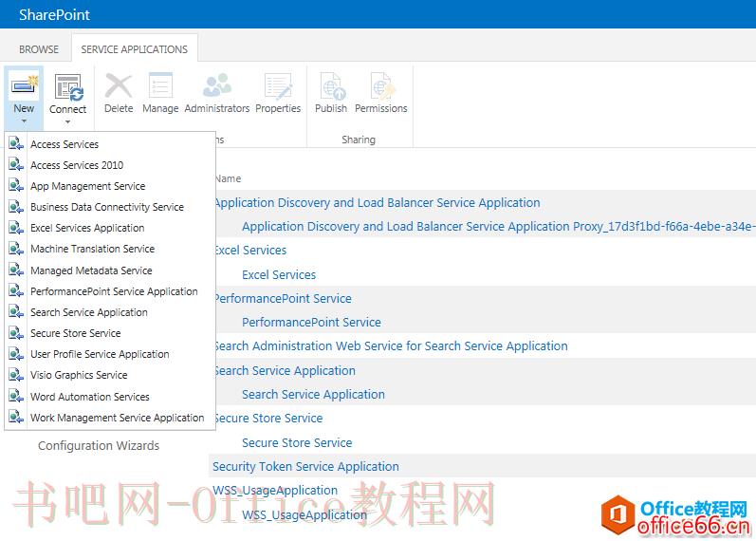Click icon beside Search Service Application menu entry

16,311
